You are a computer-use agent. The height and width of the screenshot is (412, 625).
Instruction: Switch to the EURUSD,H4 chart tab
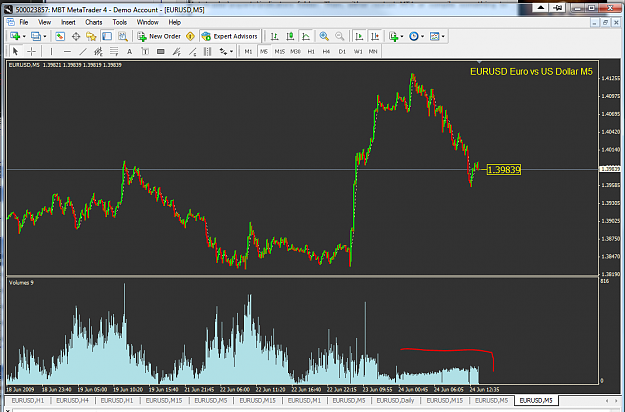(x=73, y=400)
